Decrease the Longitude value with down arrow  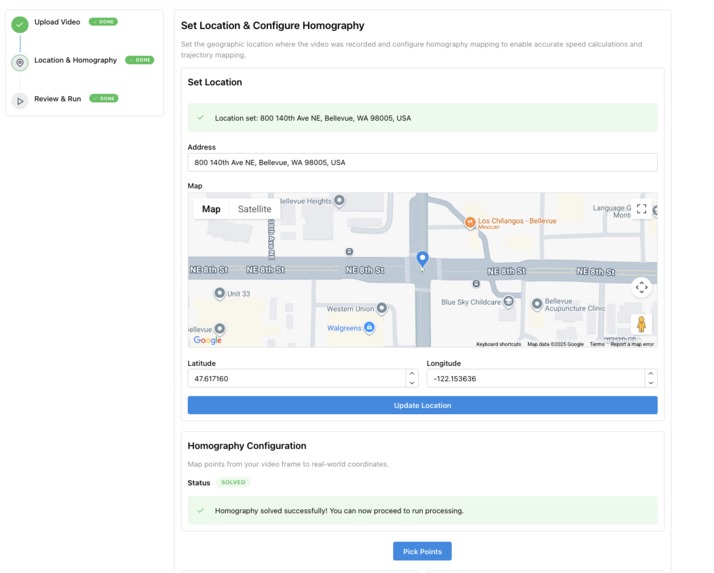pyautogui.click(x=651, y=383)
